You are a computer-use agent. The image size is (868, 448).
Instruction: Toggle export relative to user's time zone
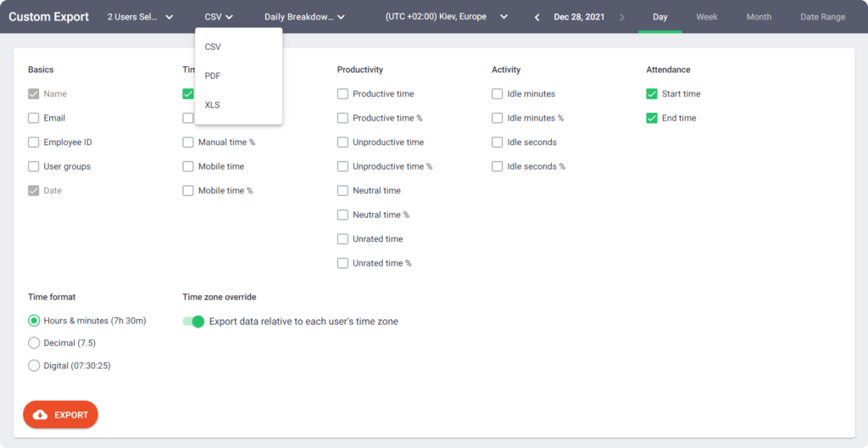(x=194, y=322)
